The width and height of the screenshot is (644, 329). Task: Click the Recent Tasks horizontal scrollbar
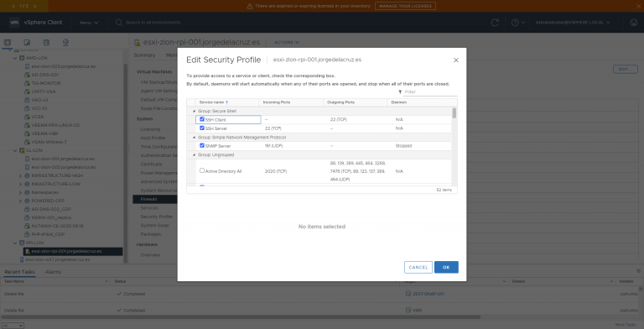241,317
